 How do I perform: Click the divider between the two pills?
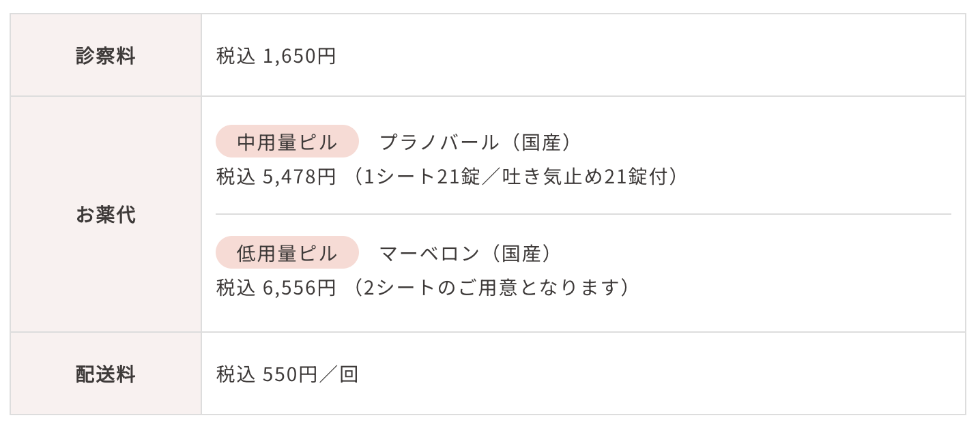tap(583, 214)
